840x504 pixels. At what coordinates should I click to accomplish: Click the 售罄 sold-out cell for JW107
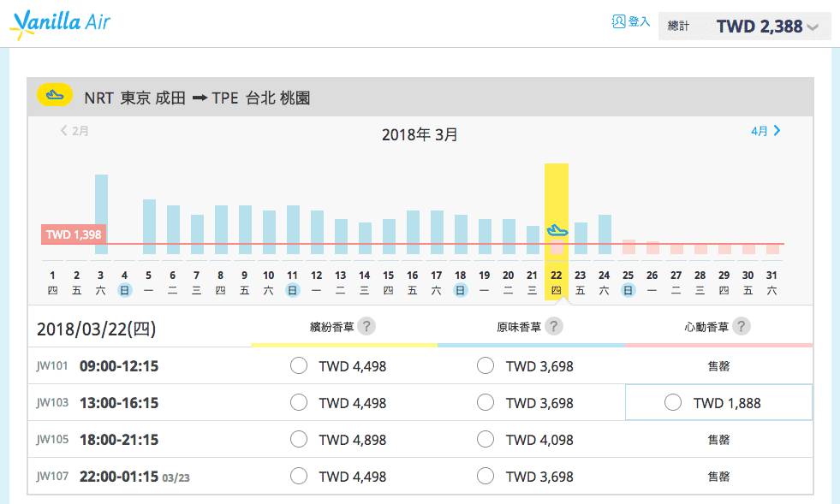pyautogui.click(x=719, y=476)
